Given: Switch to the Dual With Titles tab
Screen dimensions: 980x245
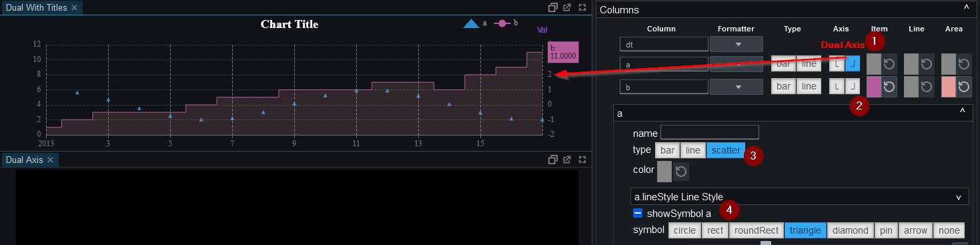Looking at the screenshot, I should coord(37,8).
